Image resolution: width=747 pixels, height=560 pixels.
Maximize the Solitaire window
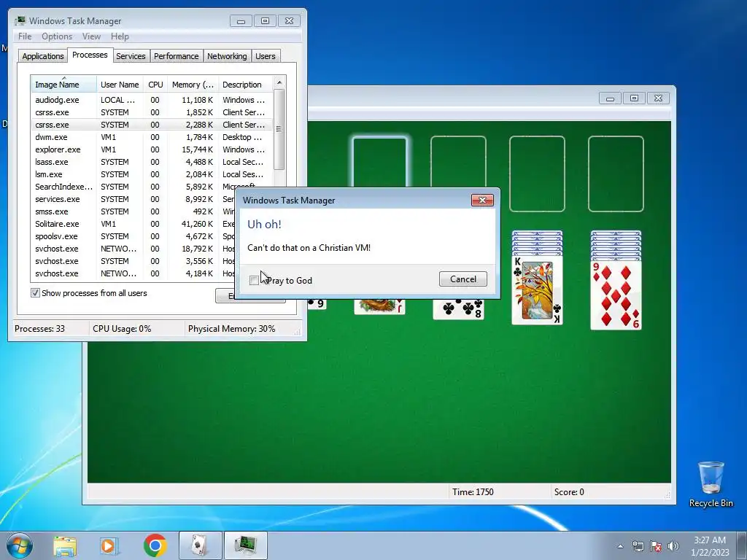coord(634,98)
